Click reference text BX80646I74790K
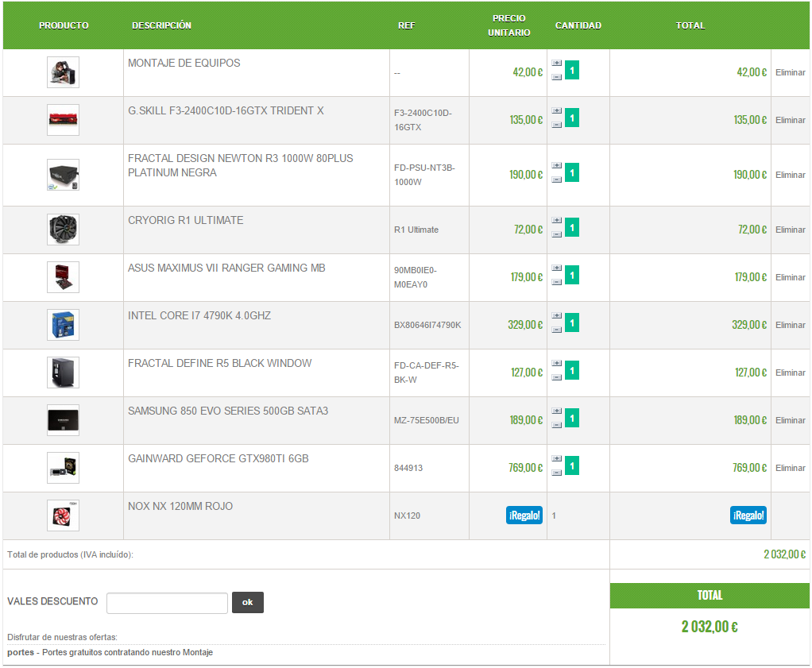 (x=427, y=325)
